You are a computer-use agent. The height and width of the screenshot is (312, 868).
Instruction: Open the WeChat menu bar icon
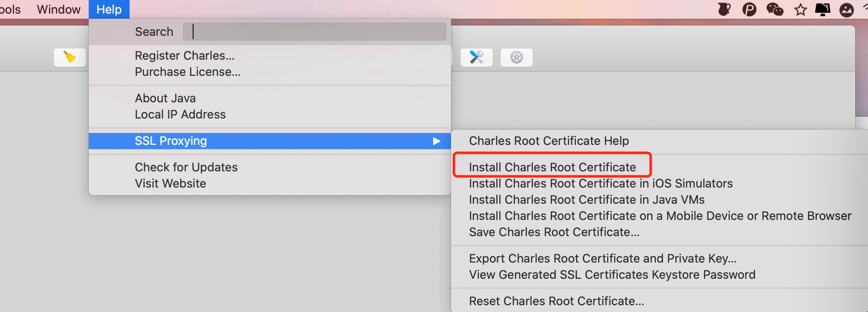pyautogui.click(x=775, y=9)
